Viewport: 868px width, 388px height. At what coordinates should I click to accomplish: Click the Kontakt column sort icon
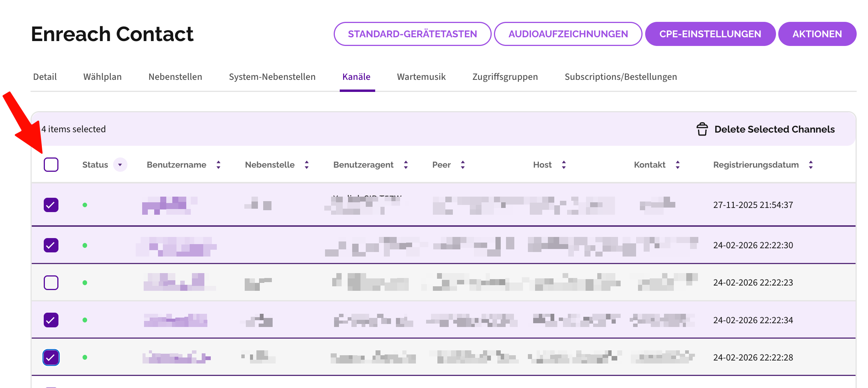pyautogui.click(x=678, y=165)
